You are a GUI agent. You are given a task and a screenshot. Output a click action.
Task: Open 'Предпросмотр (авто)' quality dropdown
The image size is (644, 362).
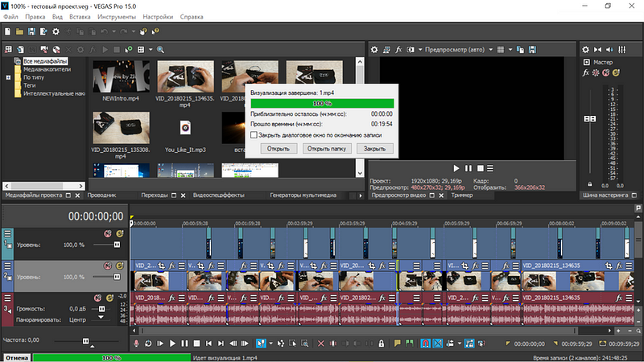click(x=490, y=50)
